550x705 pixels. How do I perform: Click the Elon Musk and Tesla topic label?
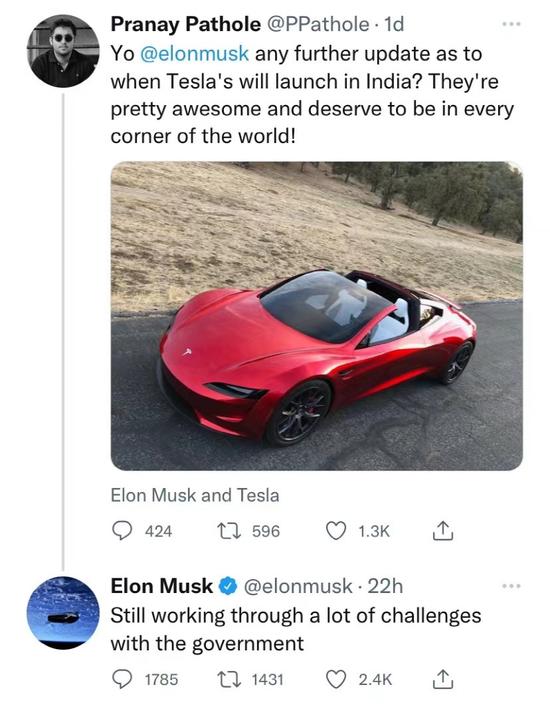pyautogui.click(x=195, y=495)
